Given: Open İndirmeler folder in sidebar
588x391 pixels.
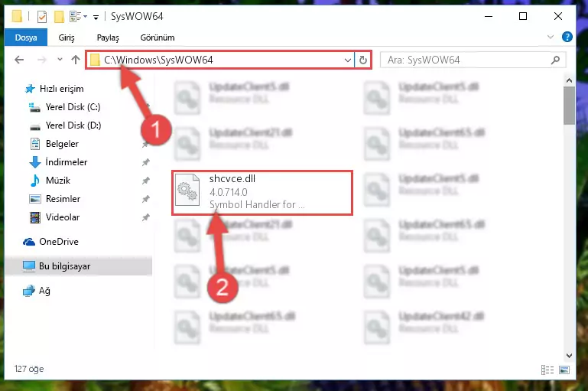Looking at the screenshot, I should click(67, 162).
